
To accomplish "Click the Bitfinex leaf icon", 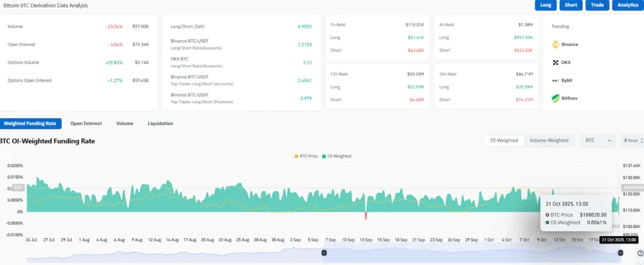I will 555,98.
